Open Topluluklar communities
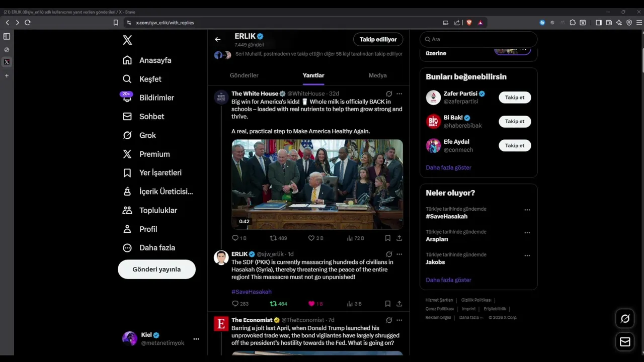This screenshot has width=644, height=362. (150, 210)
